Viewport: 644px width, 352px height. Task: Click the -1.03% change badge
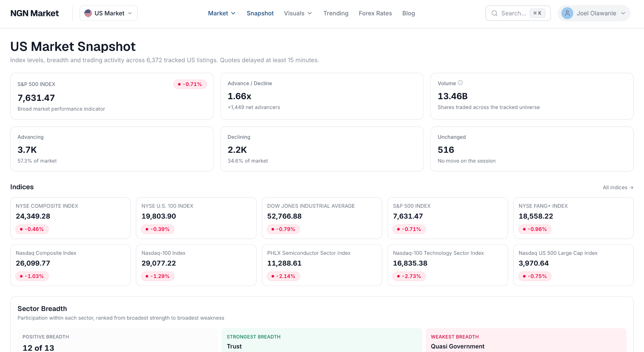pos(32,276)
